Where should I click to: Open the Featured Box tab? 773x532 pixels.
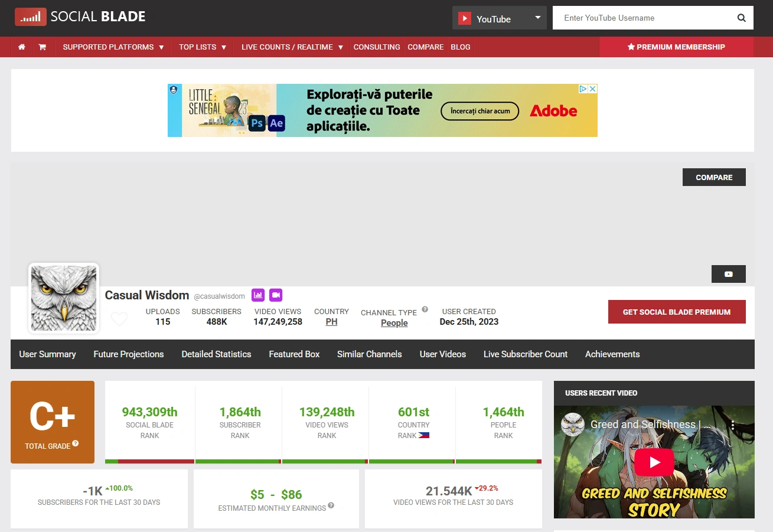click(x=294, y=354)
